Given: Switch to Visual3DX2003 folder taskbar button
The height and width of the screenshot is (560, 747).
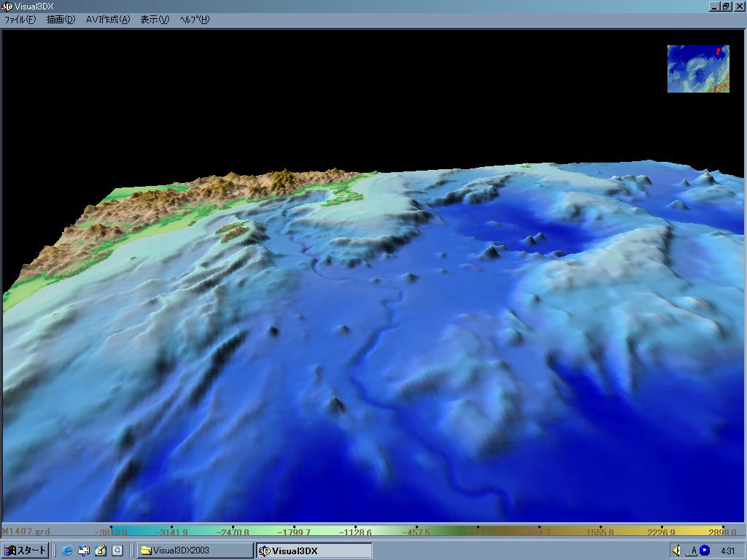Looking at the screenshot, I should tap(194, 551).
